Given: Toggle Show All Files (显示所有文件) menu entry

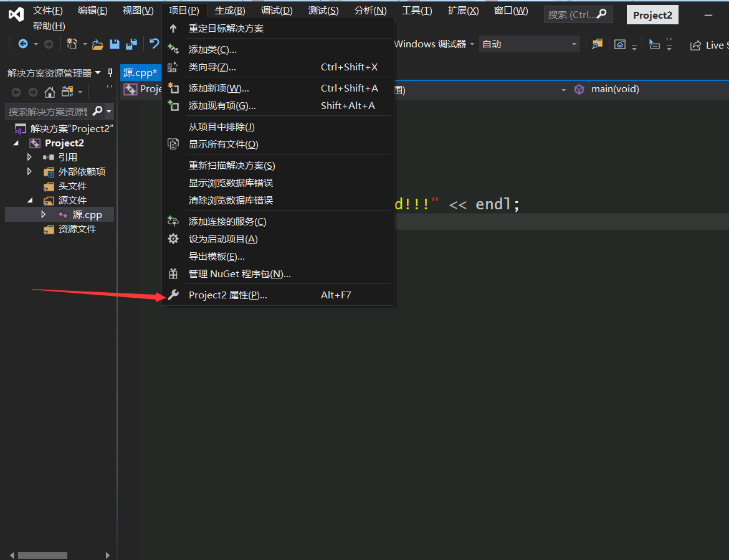Looking at the screenshot, I should coord(223,145).
